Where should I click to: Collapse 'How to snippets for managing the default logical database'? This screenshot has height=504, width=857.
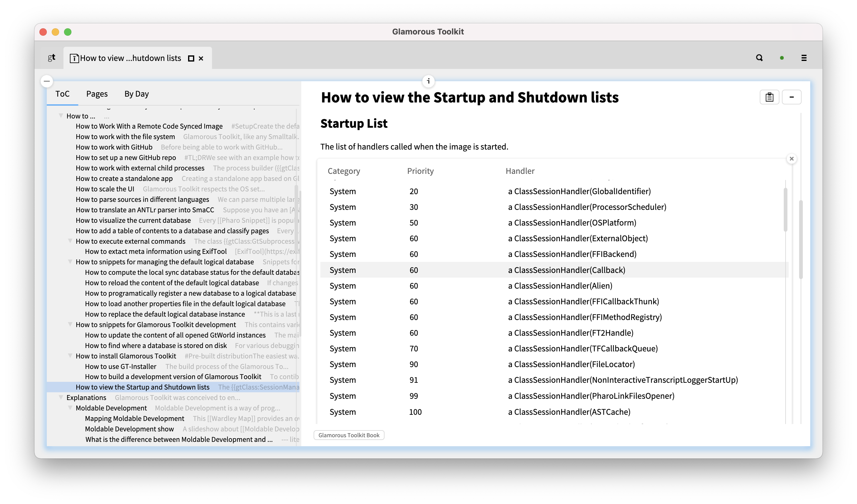click(x=70, y=262)
